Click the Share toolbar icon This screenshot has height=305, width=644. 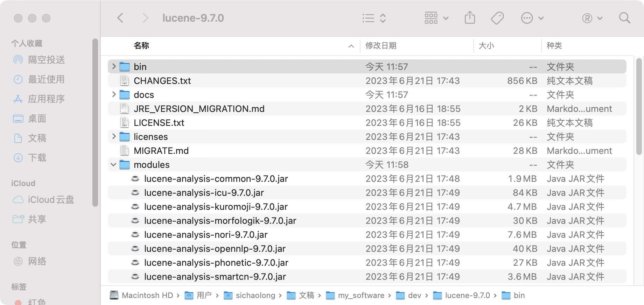point(470,18)
